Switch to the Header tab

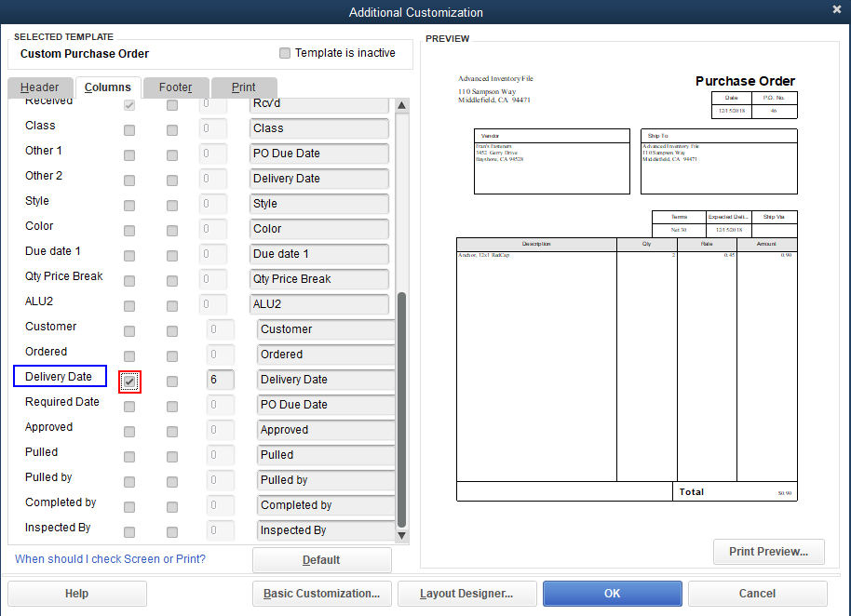[40, 87]
